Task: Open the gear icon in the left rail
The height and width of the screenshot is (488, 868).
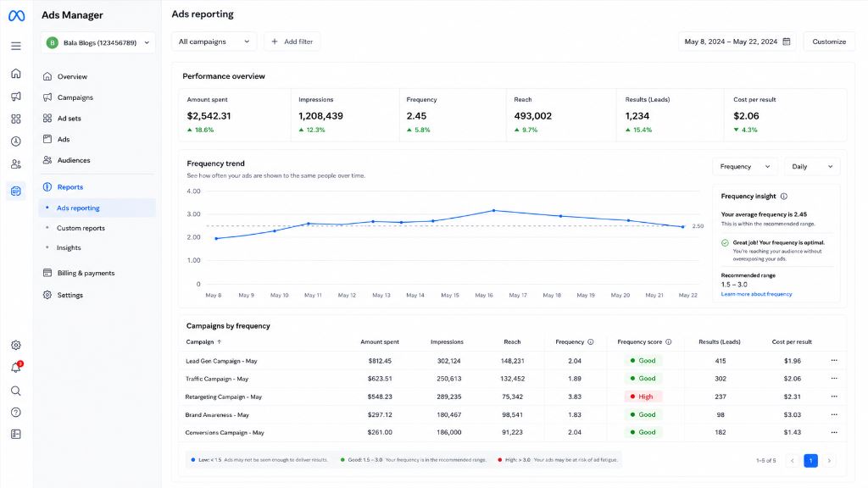Action: (16, 346)
